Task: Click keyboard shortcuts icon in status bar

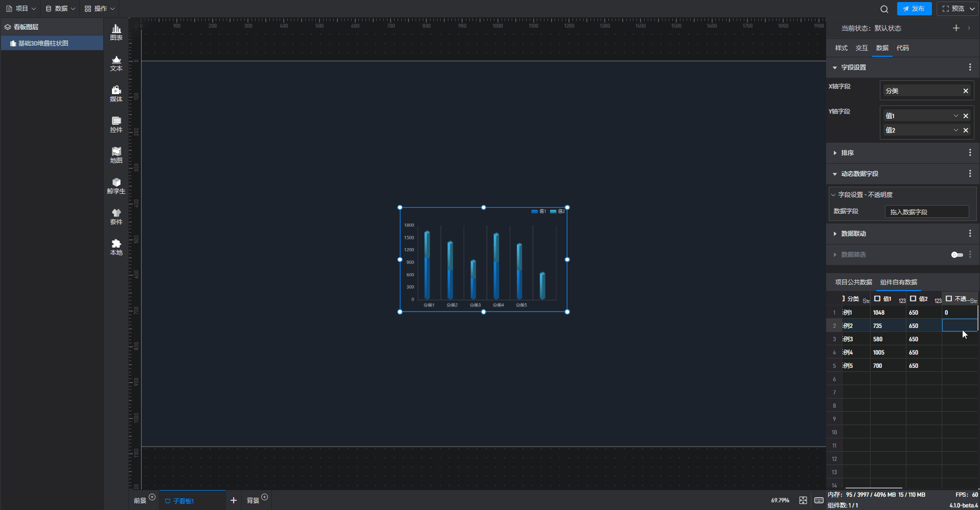Action: 818,500
